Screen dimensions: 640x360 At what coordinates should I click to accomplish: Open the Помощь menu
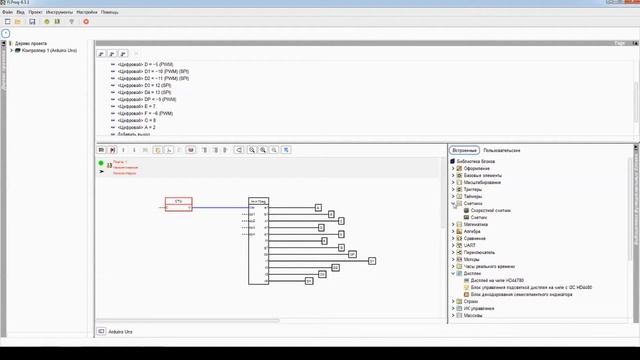tap(109, 12)
